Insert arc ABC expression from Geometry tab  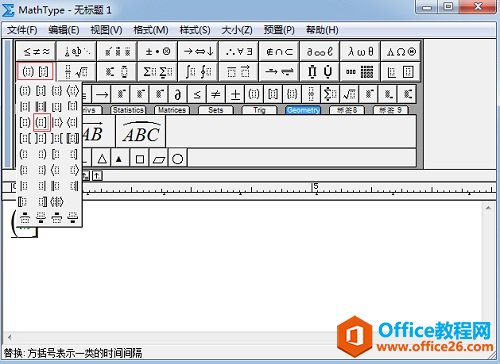point(141,132)
